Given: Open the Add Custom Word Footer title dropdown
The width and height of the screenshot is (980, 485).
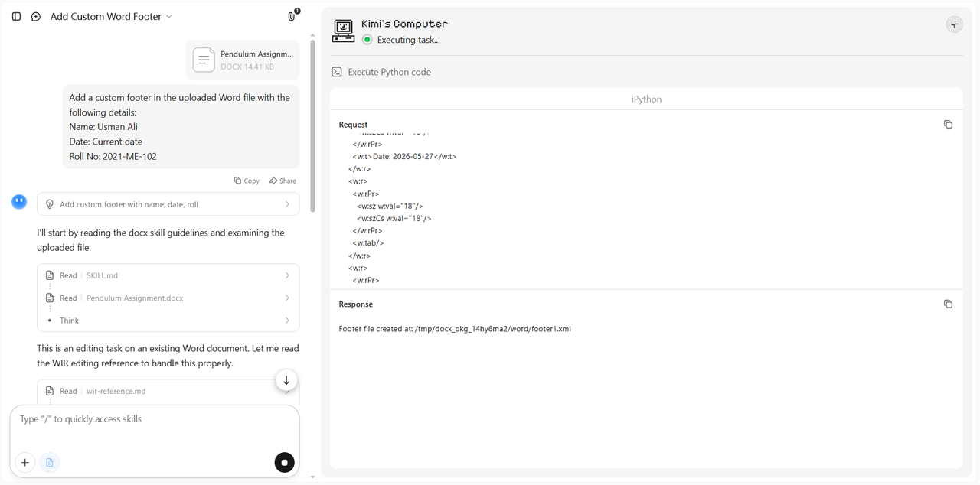Looking at the screenshot, I should [x=111, y=16].
